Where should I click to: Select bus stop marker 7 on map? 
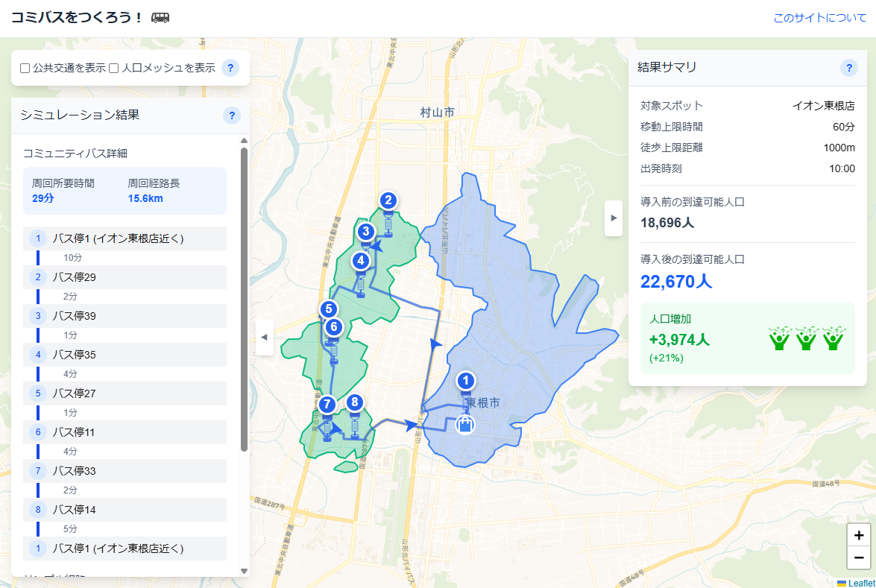tap(327, 405)
